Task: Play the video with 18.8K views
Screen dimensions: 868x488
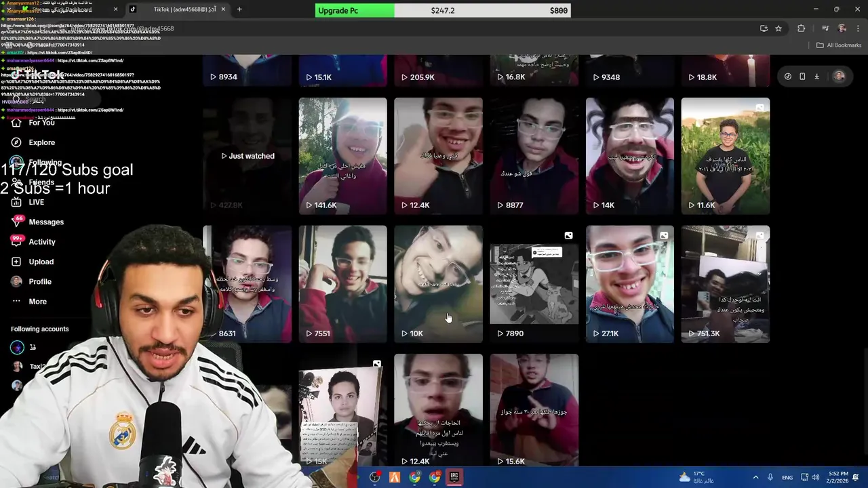Action: click(x=726, y=70)
